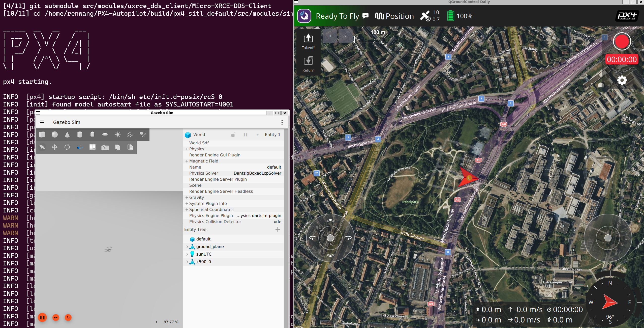Click the Takeoff button in QGroundControl
This screenshot has width=644, height=328.
pyautogui.click(x=308, y=42)
